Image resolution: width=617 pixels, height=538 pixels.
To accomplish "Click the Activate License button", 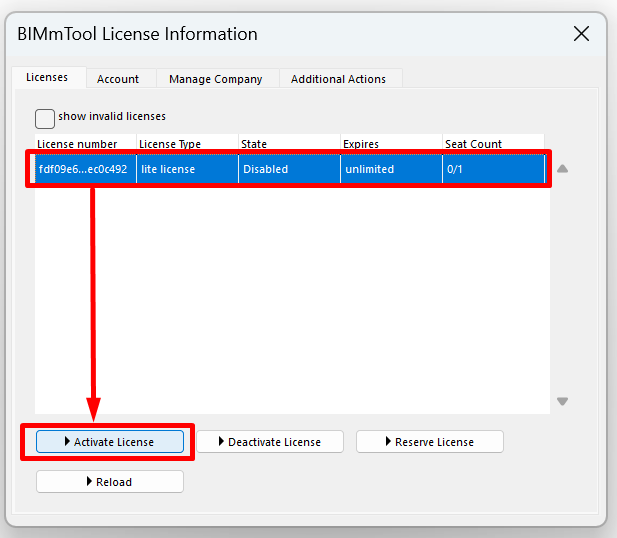I will [x=110, y=442].
